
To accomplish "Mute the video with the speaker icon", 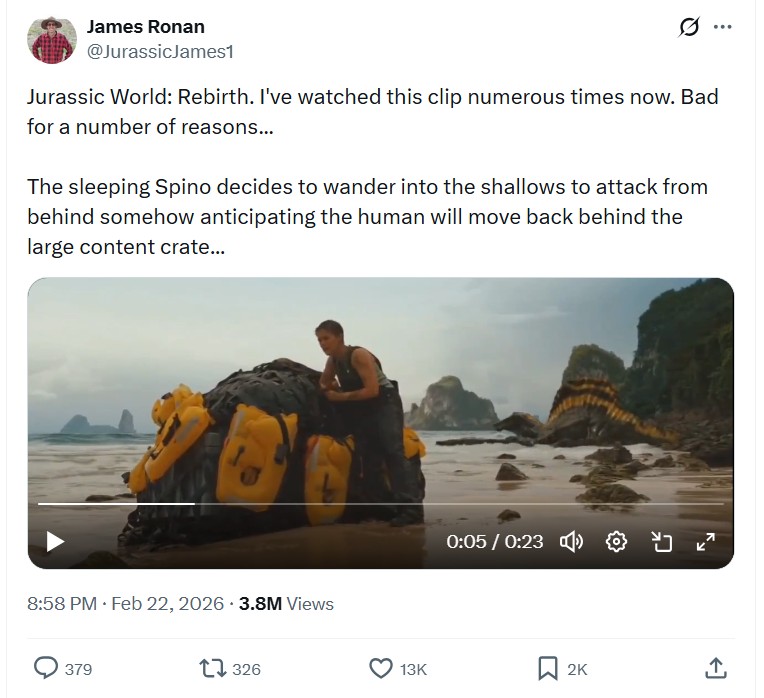I will coord(571,541).
